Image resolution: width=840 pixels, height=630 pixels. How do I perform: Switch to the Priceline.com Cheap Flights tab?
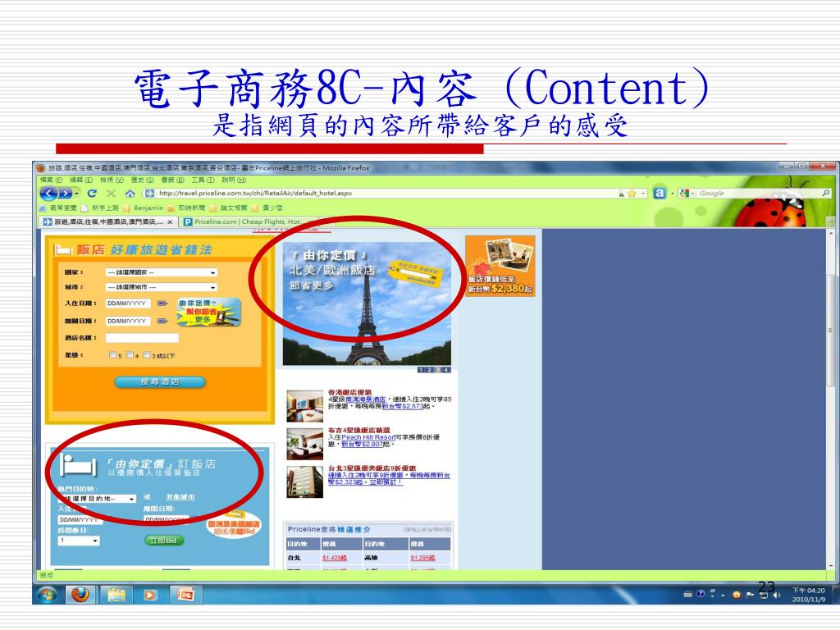[x=242, y=221]
